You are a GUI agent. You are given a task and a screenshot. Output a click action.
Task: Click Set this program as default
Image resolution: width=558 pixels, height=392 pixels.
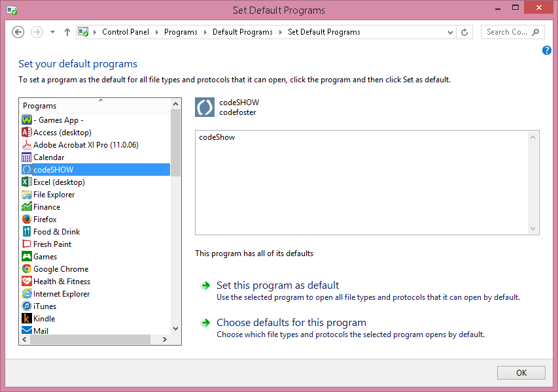[277, 285]
